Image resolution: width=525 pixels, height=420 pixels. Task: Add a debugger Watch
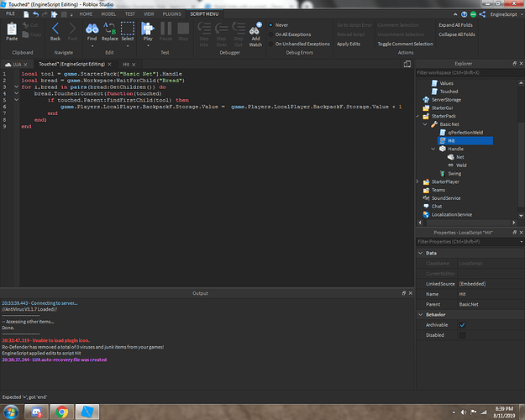[x=255, y=34]
